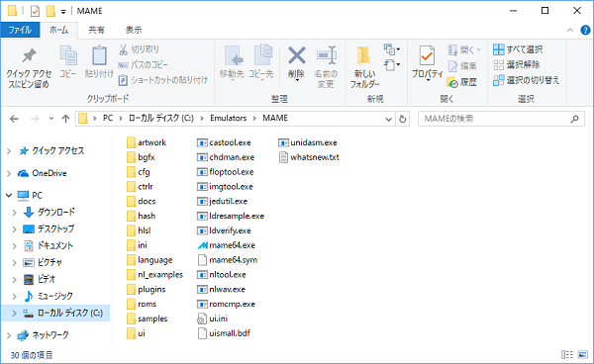The width and height of the screenshot is (594, 364).
Task: Click the Copy icon in the clipboard group
Action: point(68,56)
